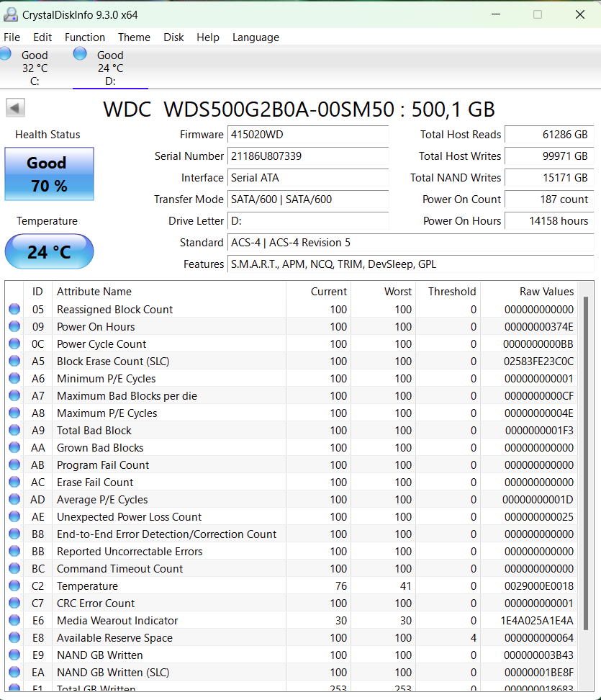Click status orb for CRC Error Count

click(14, 603)
